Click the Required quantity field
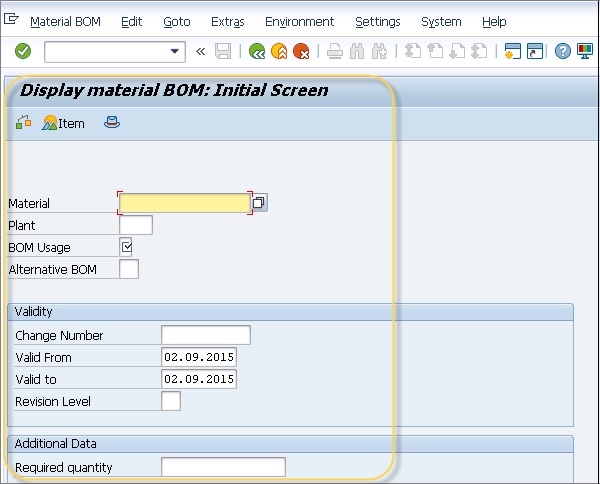This screenshot has height=484, width=600. pyautogui.click(x=223, y=467)
